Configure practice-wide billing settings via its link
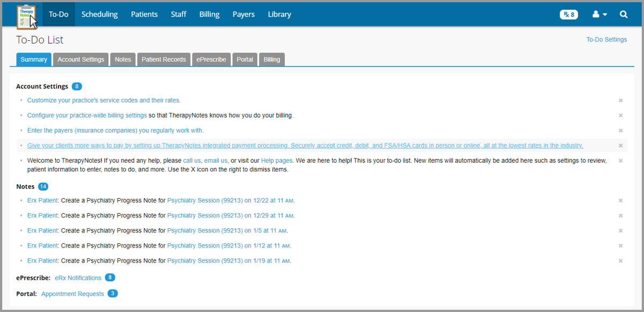Screen dimensions: 644x312 [x=86, y=115]
